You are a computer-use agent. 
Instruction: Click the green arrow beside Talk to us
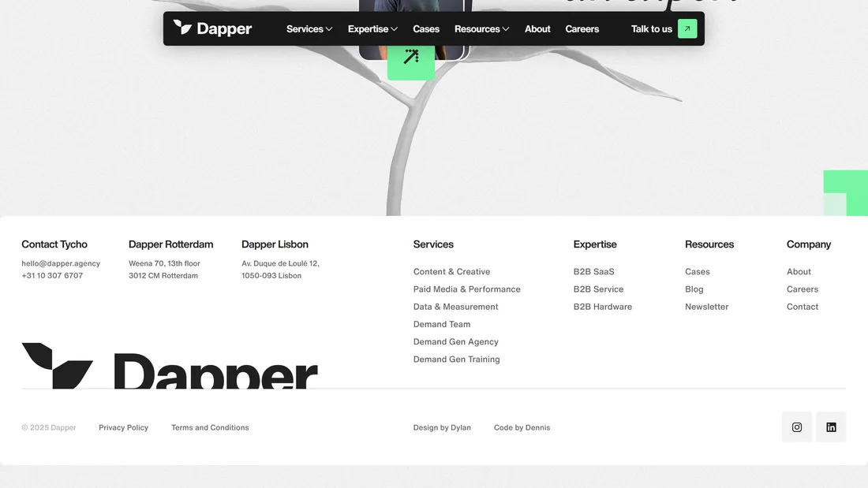click(x=687, y=29)
